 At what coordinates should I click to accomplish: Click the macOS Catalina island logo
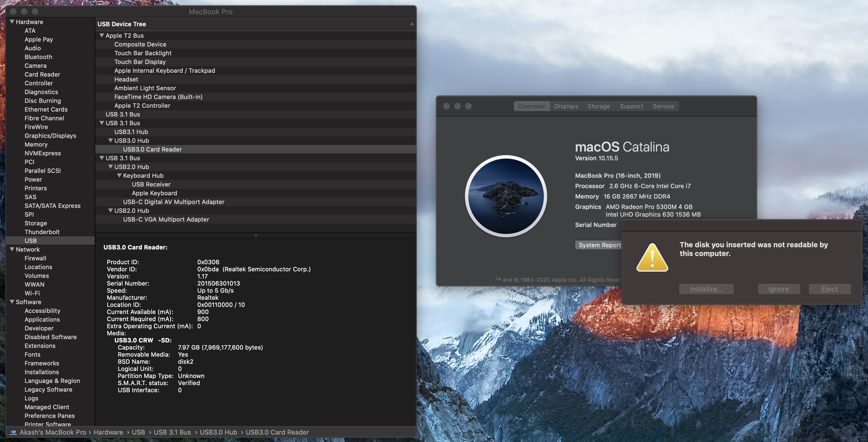tap(506, 196)
